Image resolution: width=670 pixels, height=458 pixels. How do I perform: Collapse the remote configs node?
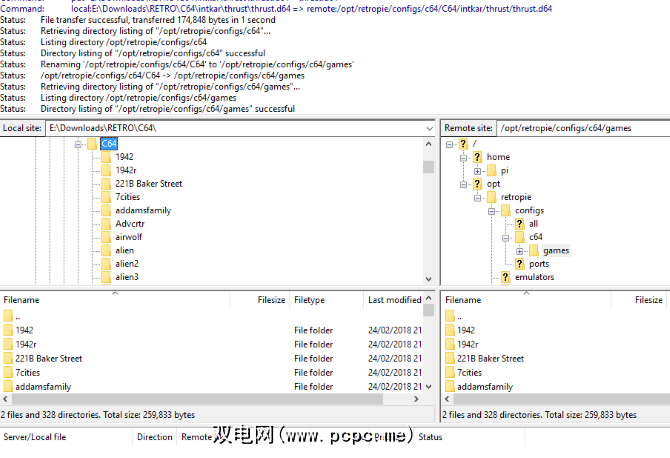(x=491, y=211)
